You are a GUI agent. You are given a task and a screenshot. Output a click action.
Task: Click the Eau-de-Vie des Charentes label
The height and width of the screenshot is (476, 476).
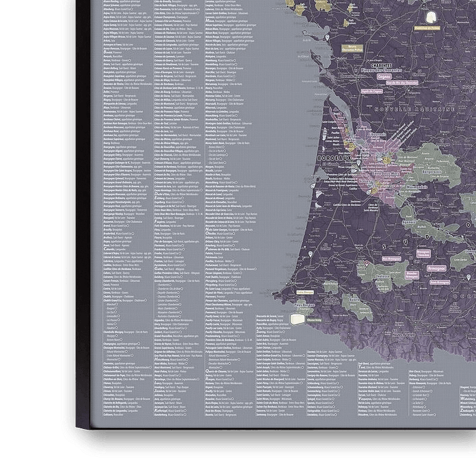(401, 83)
